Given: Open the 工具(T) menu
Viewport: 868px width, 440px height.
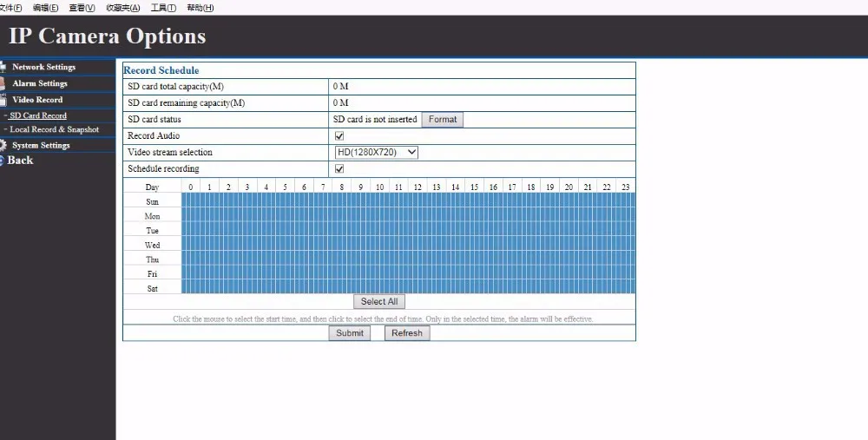Looking at the screenshot, I should (163, 8).
